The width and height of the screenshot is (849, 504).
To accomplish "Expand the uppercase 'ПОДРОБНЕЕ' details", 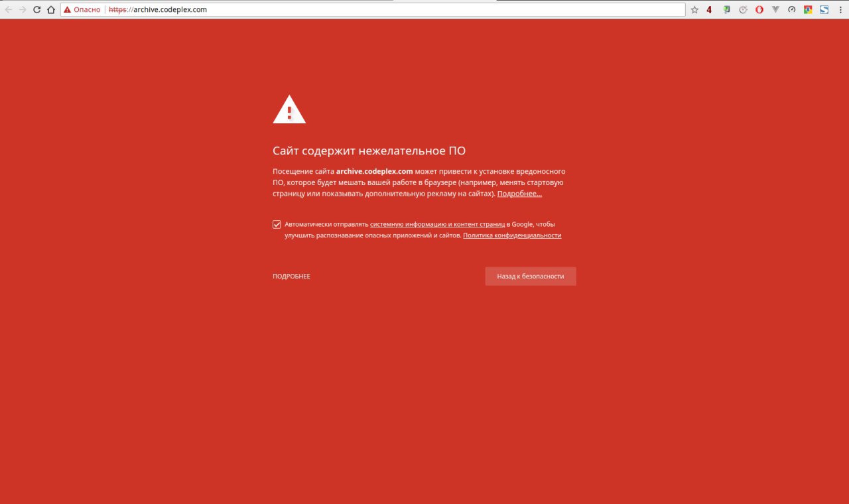I will (291, 277).
